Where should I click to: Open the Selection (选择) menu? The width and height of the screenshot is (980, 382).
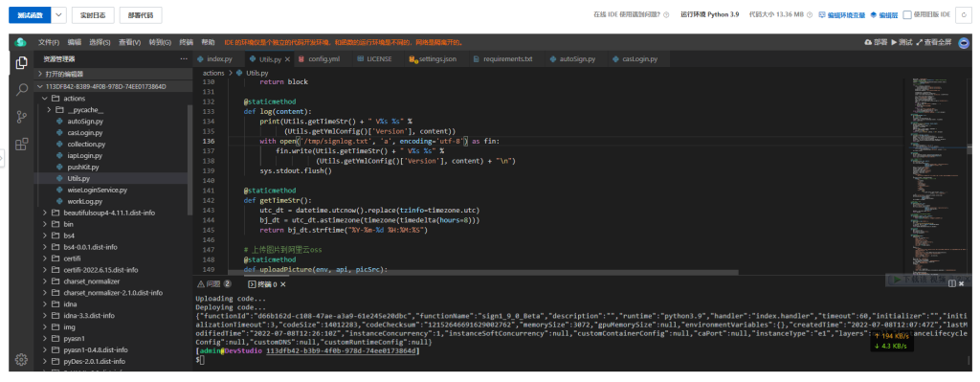100,42
